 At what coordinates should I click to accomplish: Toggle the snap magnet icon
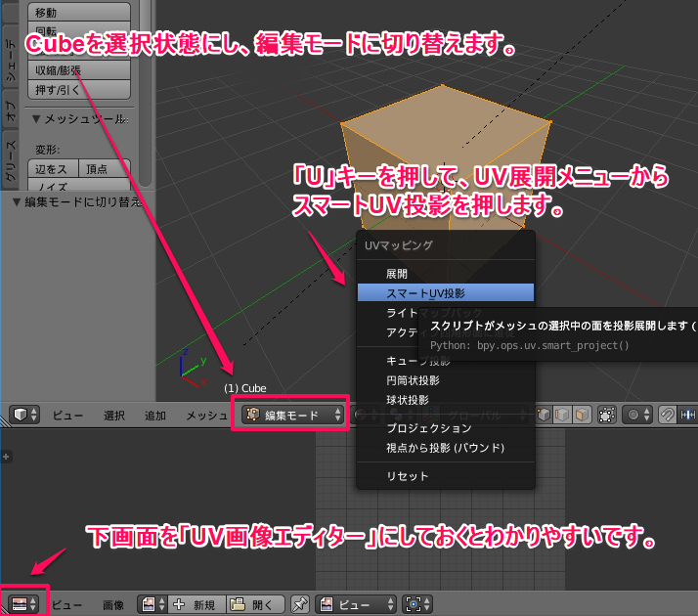[x=667, y=415]
